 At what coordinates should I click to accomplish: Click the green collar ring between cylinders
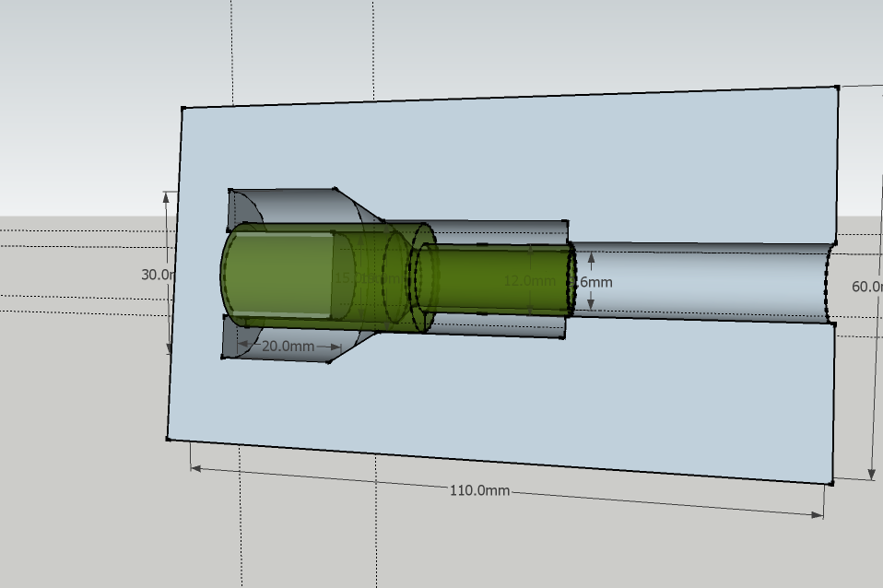(x=423, y=276)
